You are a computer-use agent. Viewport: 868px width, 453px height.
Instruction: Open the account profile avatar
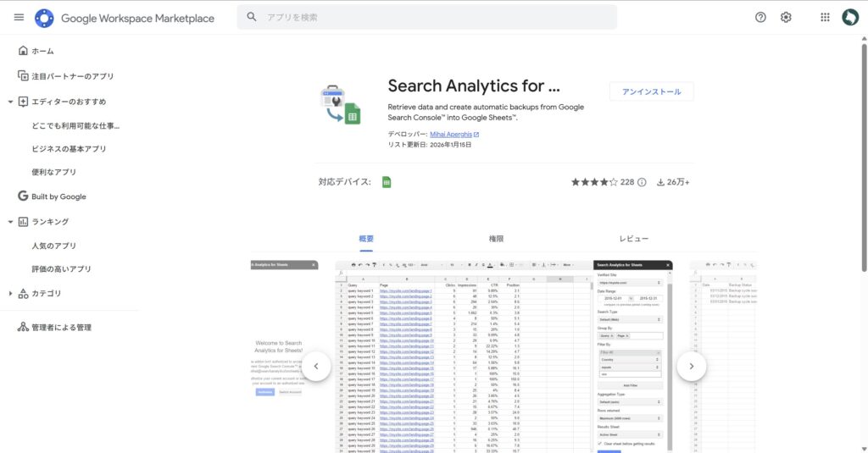pyautogui.click(x=850, y=17)
